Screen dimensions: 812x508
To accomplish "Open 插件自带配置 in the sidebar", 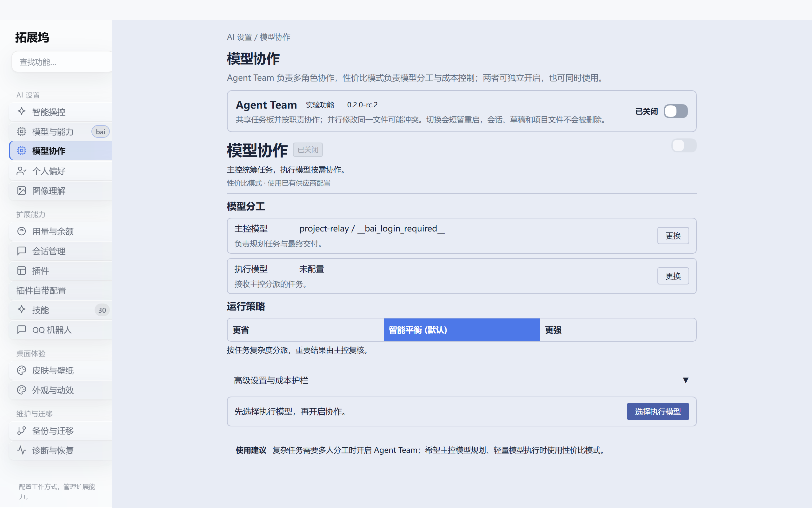I will pos(60,291).
